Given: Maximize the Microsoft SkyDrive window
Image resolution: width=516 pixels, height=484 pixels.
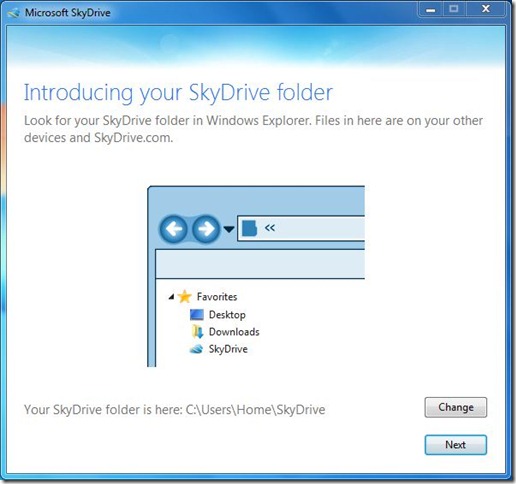Looking at the screenshot, I should [454, 9].
